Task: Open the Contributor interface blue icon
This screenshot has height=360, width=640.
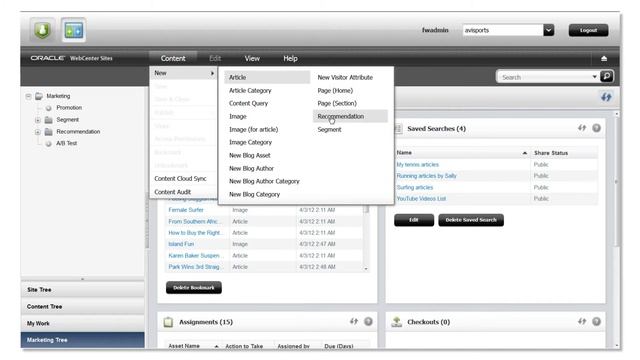Action: [74, 30]
